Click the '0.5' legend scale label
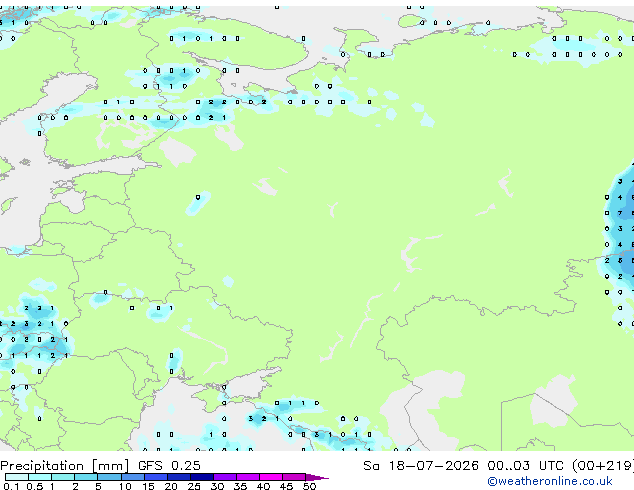The height and width of the screenshot is (490, 634). coord(35,486)
